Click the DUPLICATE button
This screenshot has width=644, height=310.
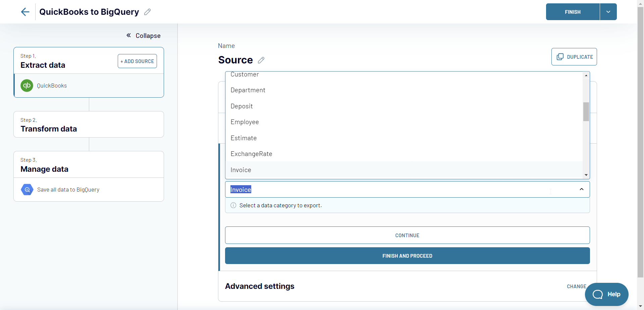(574, 57)
